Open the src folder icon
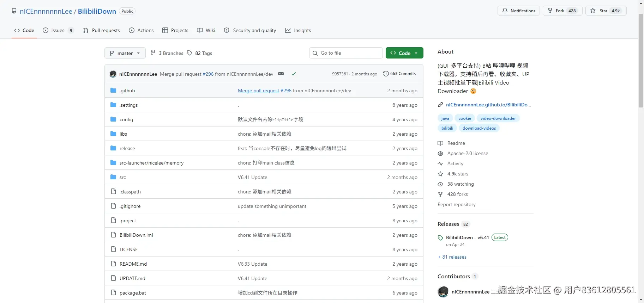 tap(113, 177)
